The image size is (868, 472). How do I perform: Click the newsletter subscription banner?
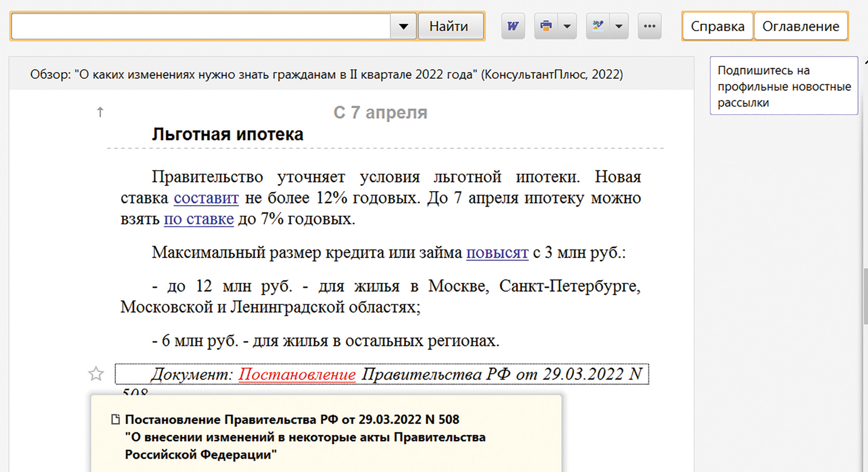point(784,86)
